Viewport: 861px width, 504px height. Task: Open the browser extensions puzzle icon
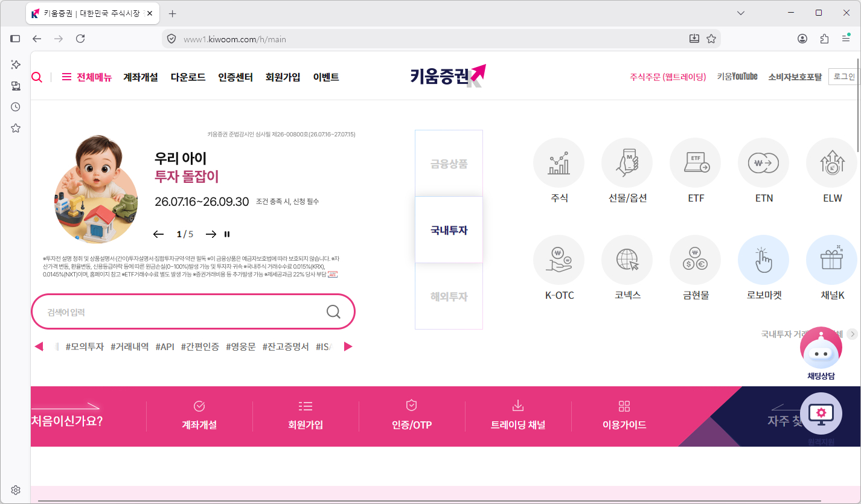click(x=824, y=39)
